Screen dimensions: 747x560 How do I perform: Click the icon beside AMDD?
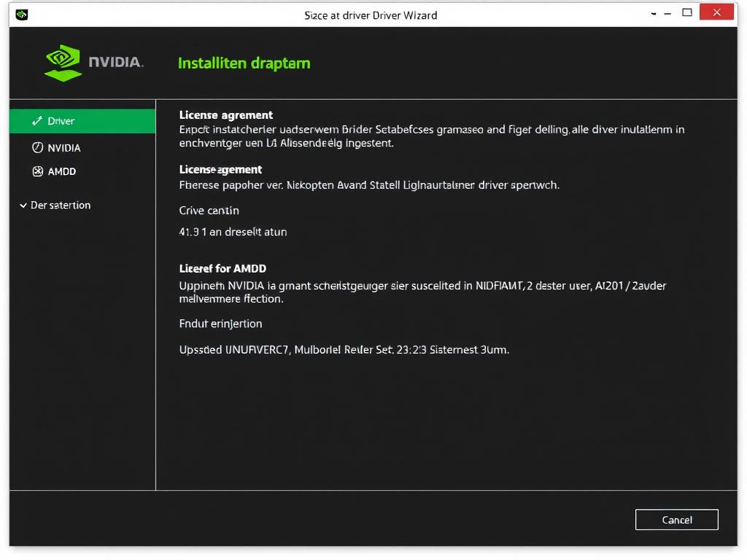38,171
